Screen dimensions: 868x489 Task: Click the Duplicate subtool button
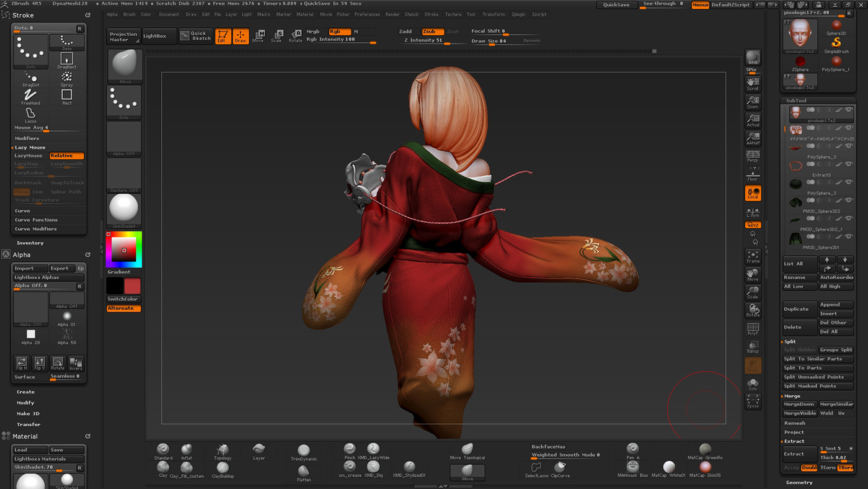(799, 309)
